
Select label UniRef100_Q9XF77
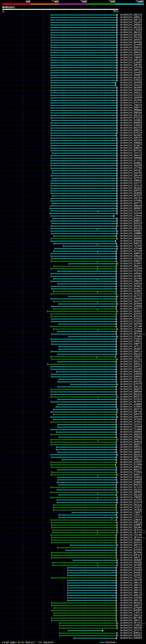coord(131,308)
